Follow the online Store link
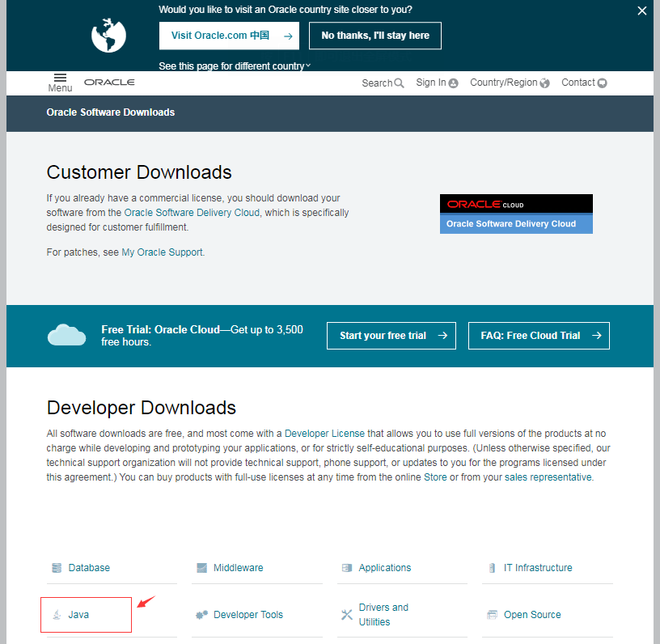The height and width of the screenshot is (644, 660). point(435,477)
